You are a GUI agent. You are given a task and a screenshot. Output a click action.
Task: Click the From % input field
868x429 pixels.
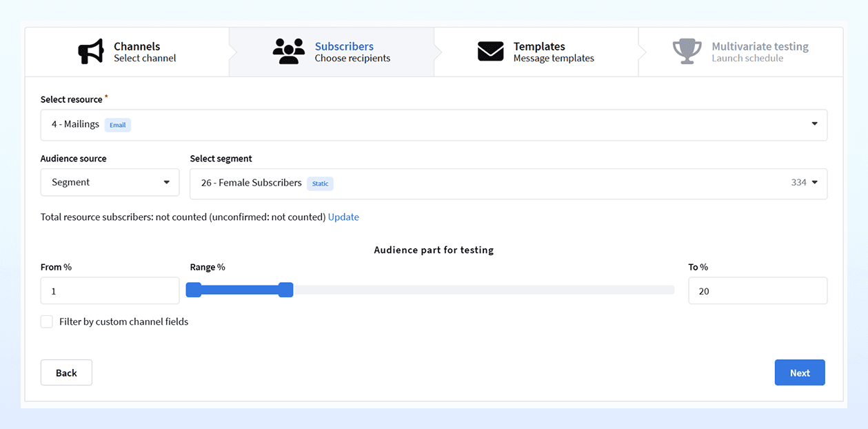[110, 291]
